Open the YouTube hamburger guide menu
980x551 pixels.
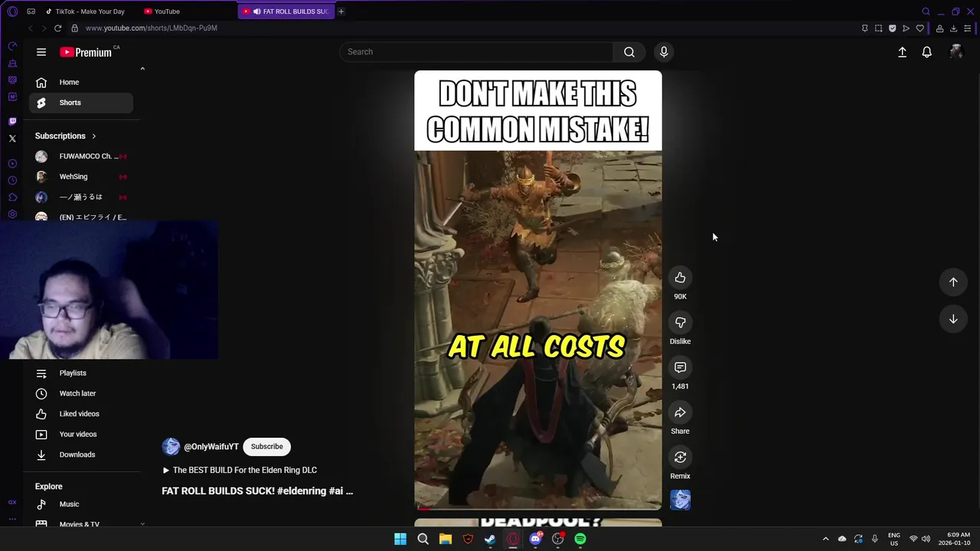pyautogui.click(x=41, y=52)
